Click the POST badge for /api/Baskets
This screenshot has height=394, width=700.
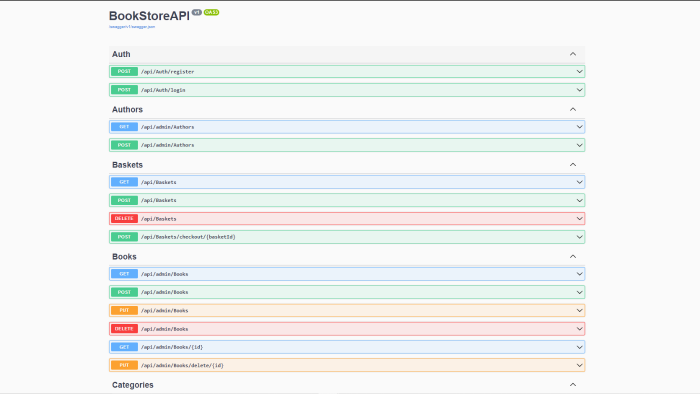point(124,200)
